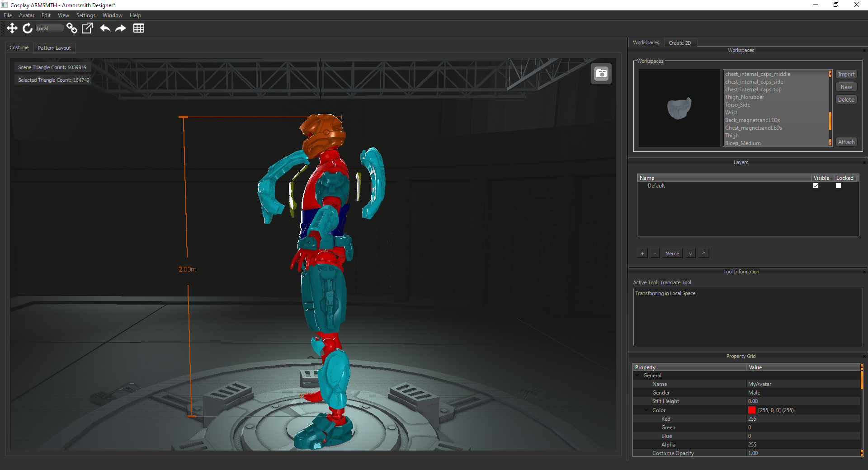The width and height of the screenshot is (868, 470).
Task: Open the File menu
Action: [x=8, y=15]
